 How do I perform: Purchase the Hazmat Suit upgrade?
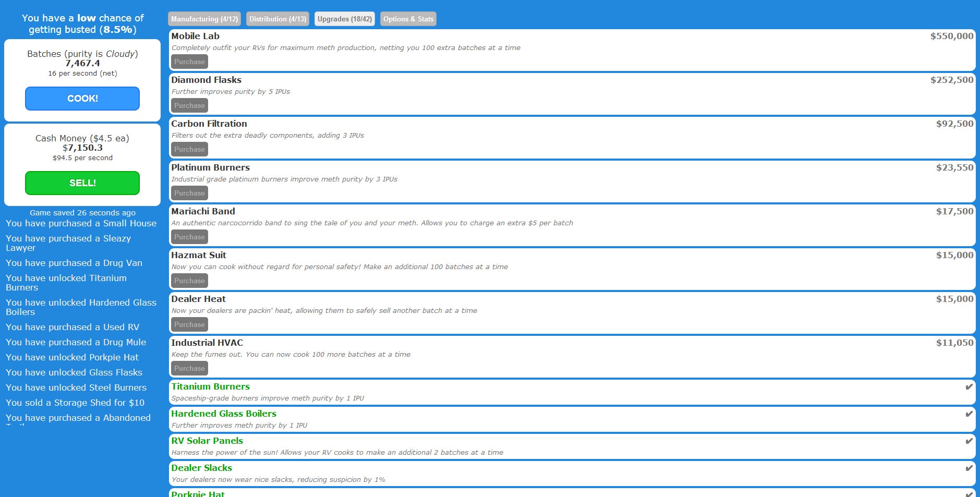[189, 281]
